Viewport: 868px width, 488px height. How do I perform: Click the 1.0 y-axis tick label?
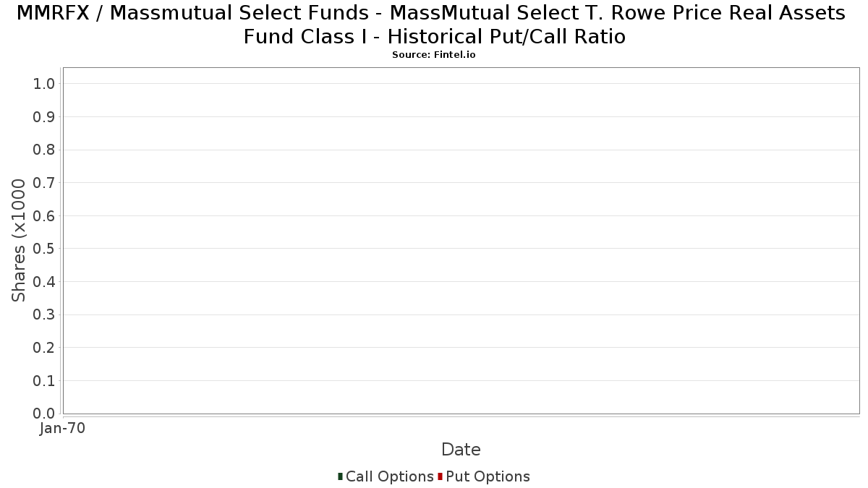44,84
